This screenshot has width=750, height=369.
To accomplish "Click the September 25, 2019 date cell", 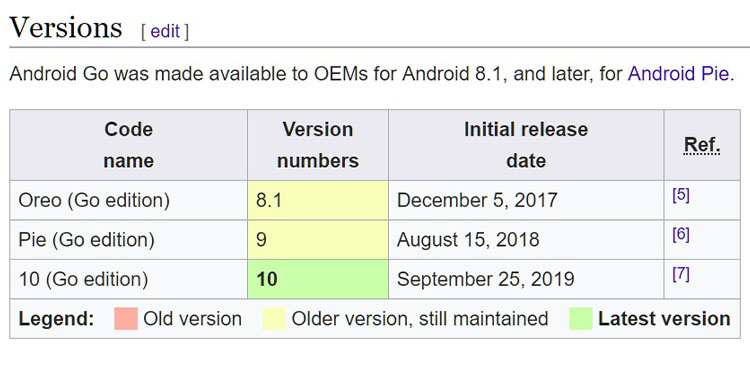I will (x=526, y=279).
